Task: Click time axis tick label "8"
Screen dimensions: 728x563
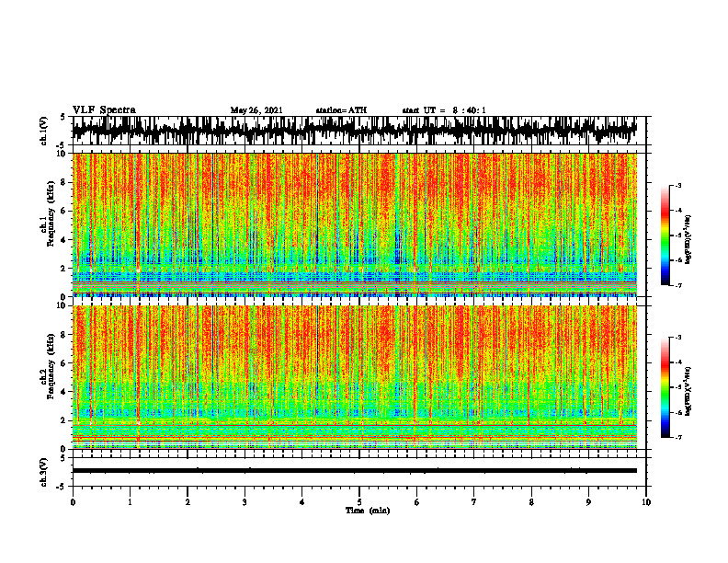Action: click(531, 502)
